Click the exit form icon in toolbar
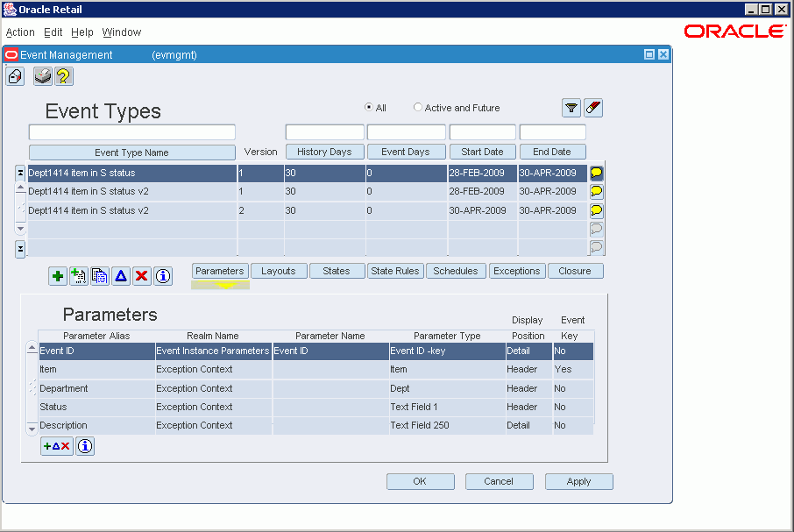Screen dimensions: 794x532 pos(15,77)
